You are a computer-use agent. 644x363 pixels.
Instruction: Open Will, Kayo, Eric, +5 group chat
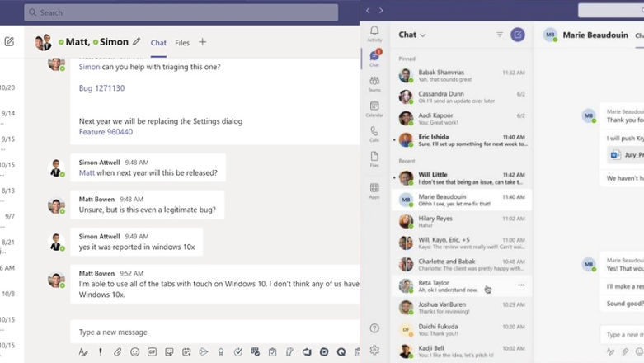coord(462,243)
